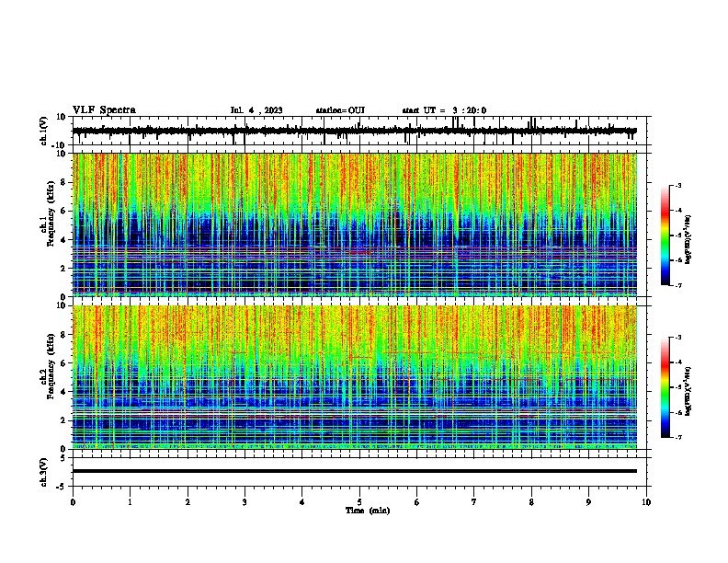
Task: Click the ch.1 color bar units label
Action: point(688,239)
